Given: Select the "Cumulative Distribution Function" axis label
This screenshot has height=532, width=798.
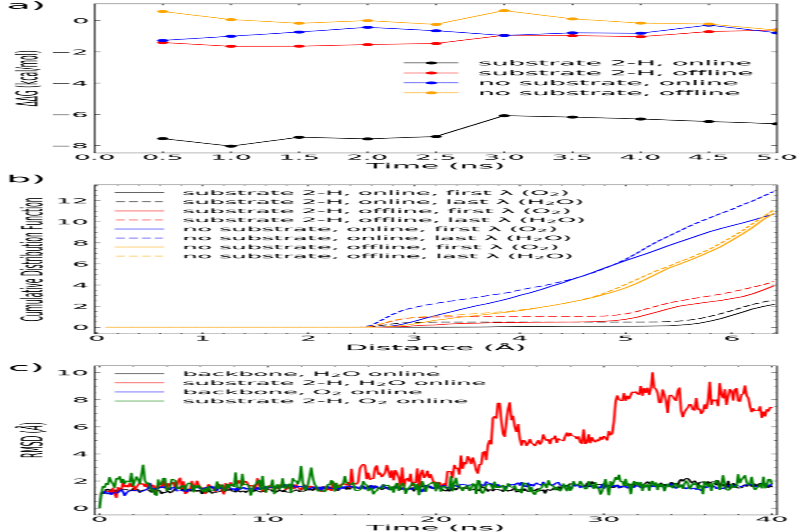Looking at the screenshot, I should [x=33, y=259].
